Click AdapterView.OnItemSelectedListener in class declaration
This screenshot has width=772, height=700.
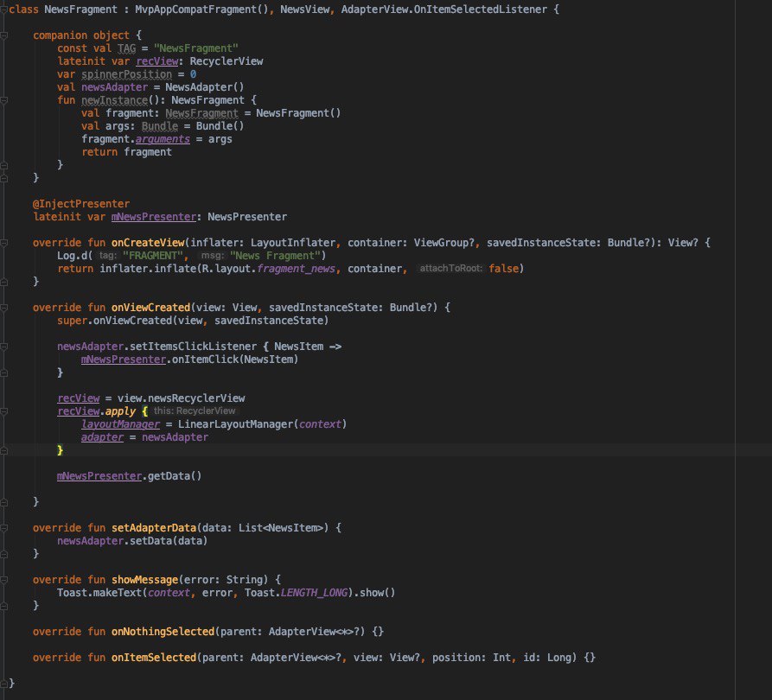[443, 10]
